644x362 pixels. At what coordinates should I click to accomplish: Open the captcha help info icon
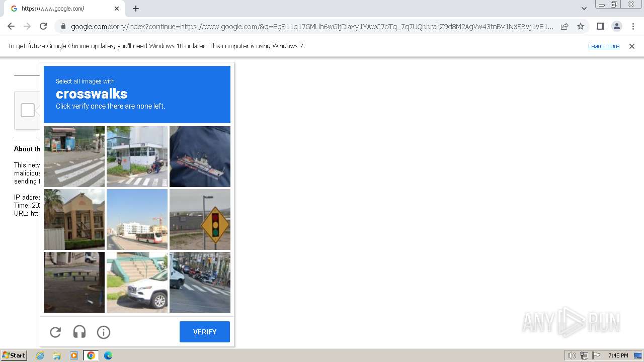[104, 332]
